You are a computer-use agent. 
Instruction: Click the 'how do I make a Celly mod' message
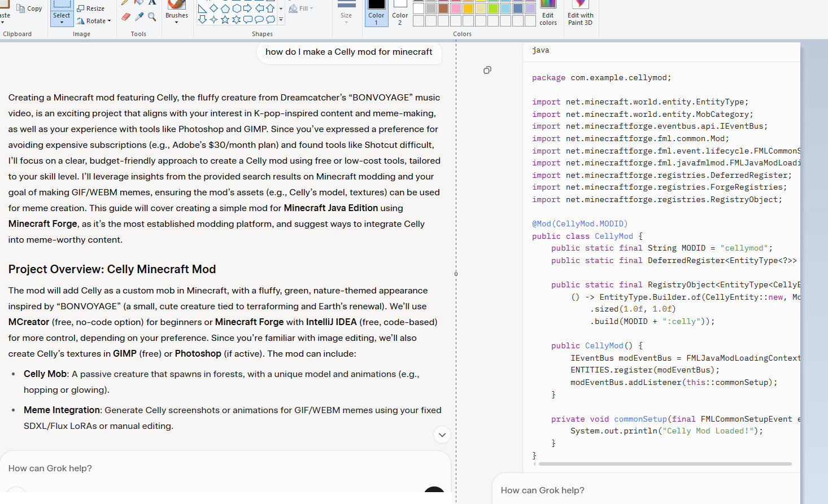coord(349,52)
